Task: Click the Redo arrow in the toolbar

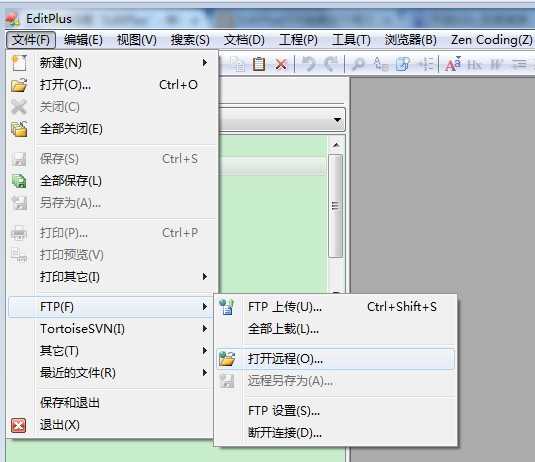Action: pos(331,64)
